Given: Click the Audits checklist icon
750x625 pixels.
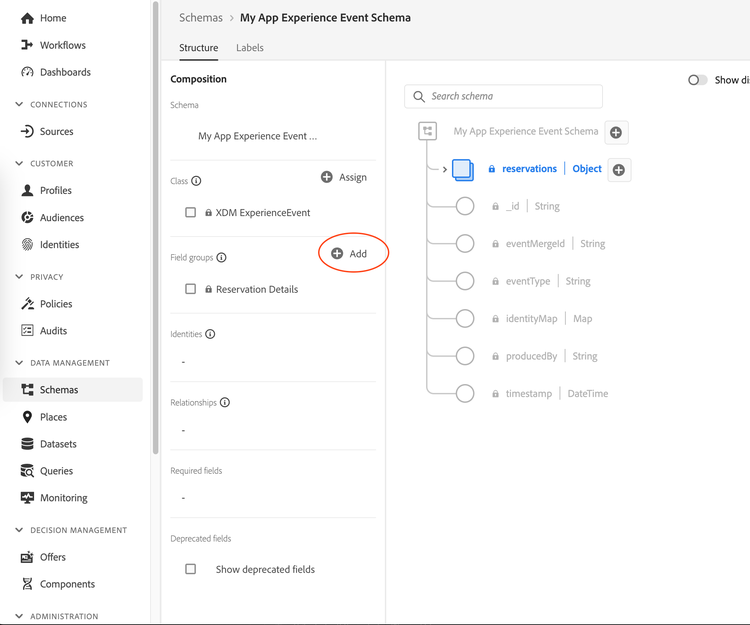Looking at the screenshot, I should [x=27, y=330].
